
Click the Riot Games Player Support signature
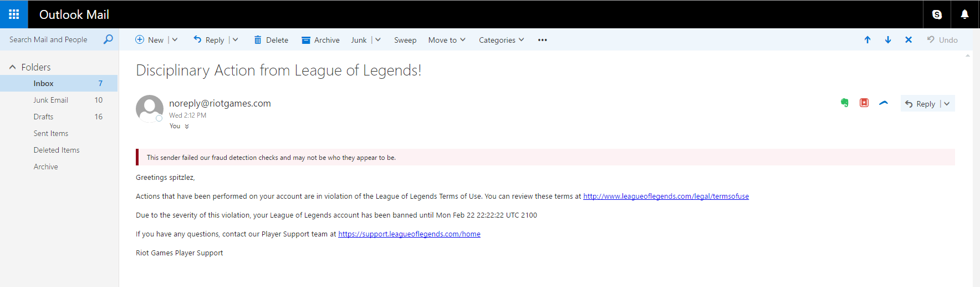pos(180,253)
